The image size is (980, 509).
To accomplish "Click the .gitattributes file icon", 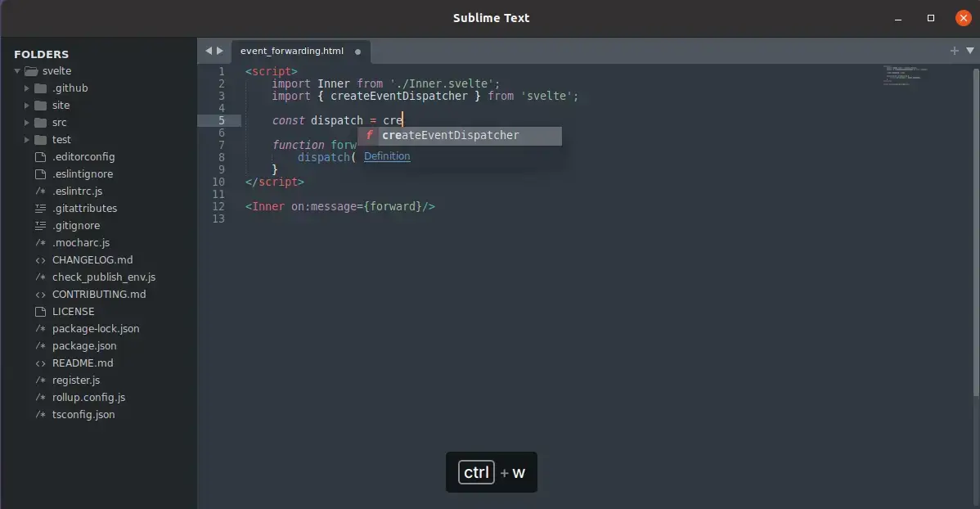I will tap(41, 208).
